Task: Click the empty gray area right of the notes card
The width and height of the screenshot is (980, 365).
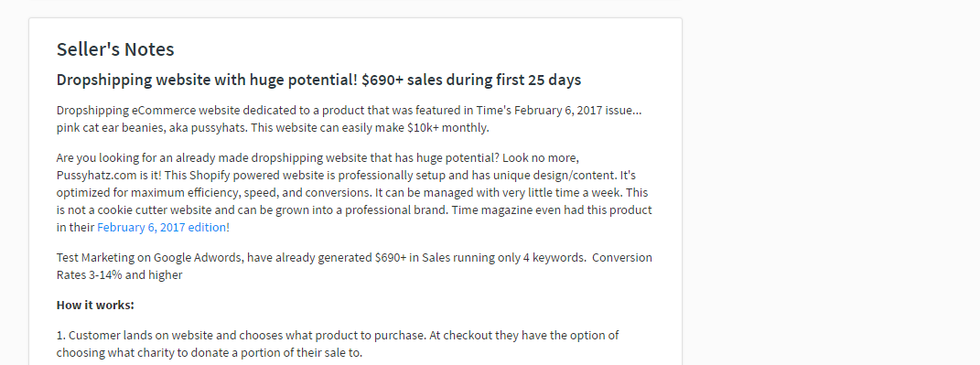Action: click(831, 188)
